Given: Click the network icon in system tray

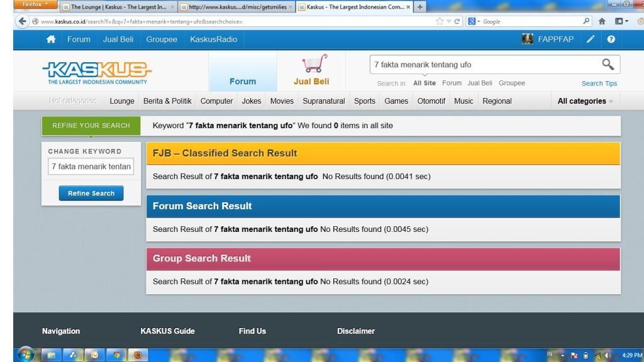Looking at the screenshot, I should point(597,356).
